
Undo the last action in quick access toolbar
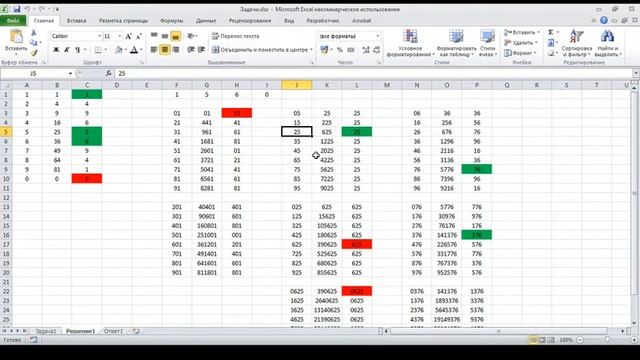27,9
